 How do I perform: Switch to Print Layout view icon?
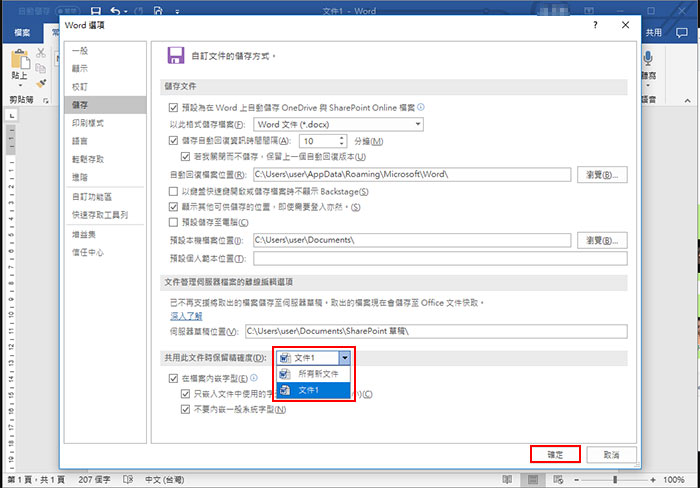coord(533,480)
